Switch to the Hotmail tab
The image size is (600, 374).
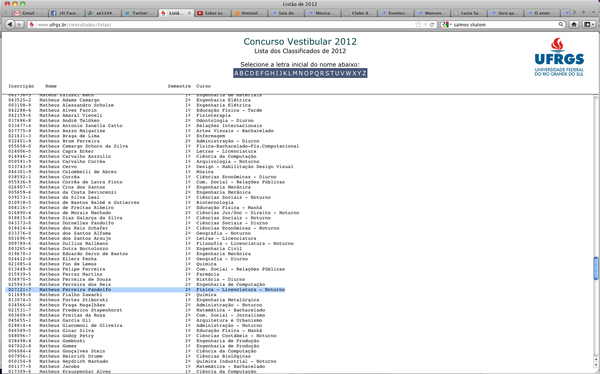[x=249, y=13]
